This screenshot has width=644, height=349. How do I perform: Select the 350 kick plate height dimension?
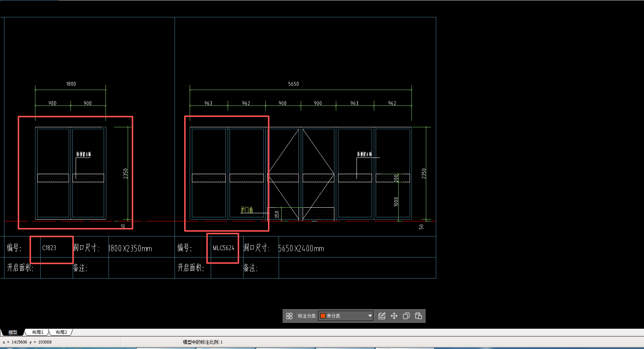point(277,214)
